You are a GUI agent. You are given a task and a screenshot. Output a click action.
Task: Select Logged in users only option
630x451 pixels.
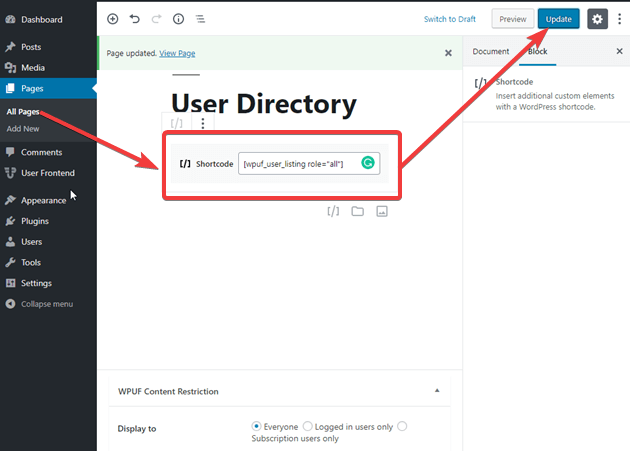307,426
